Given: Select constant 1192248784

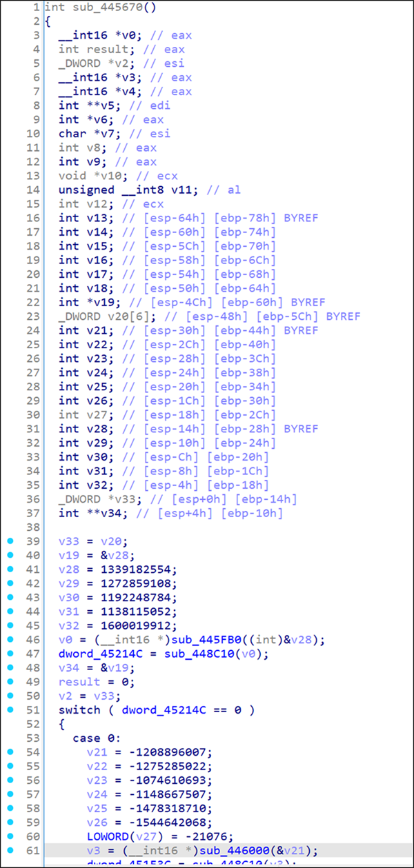Looking at the screenshot, I should point(137,598).
